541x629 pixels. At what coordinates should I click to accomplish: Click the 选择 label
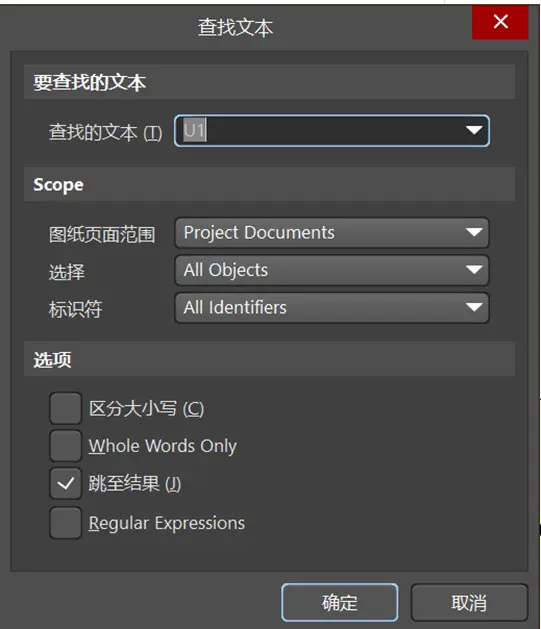pos(67,272)
